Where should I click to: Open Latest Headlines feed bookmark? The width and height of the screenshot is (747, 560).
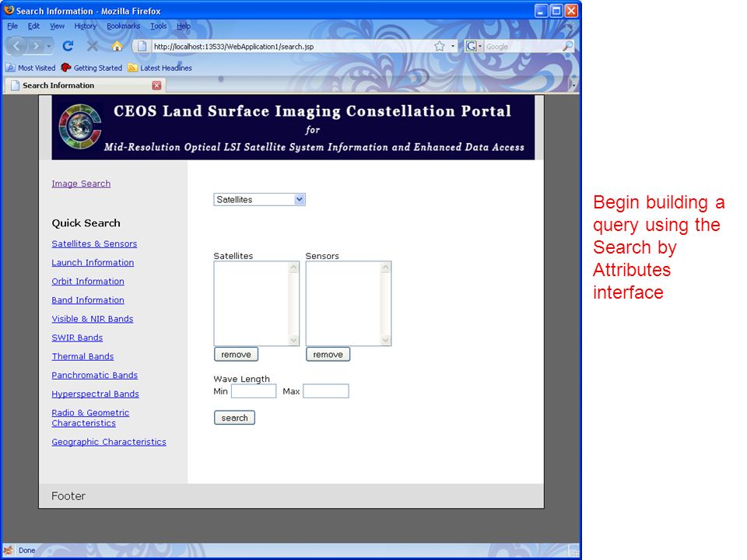click(x=160, y=68)
